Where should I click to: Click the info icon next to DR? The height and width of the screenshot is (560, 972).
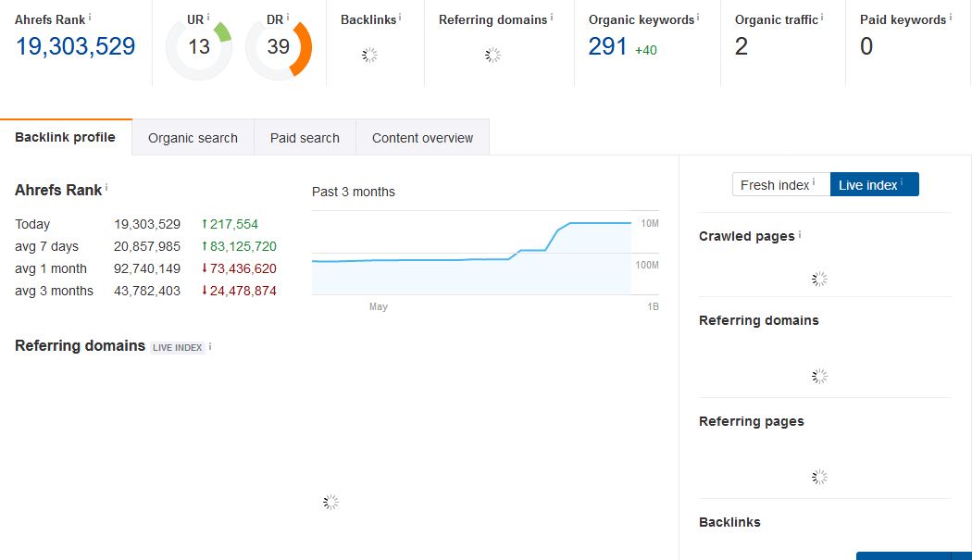pos(288,18)
